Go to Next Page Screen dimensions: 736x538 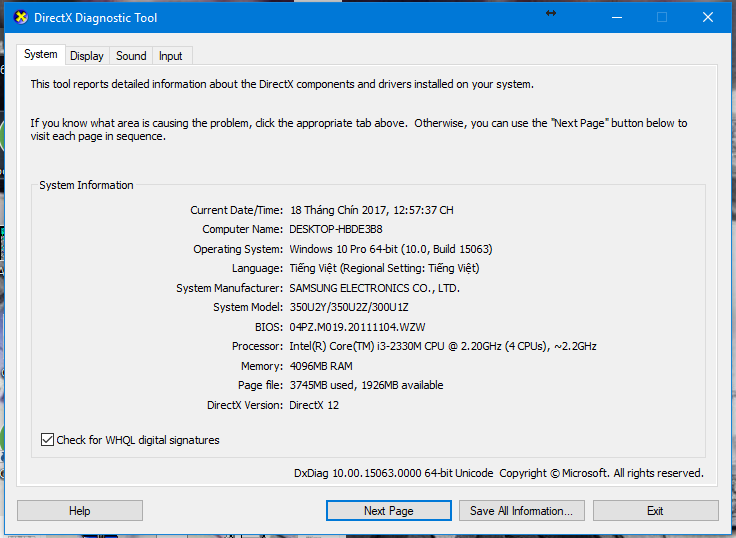click(389, 511)
